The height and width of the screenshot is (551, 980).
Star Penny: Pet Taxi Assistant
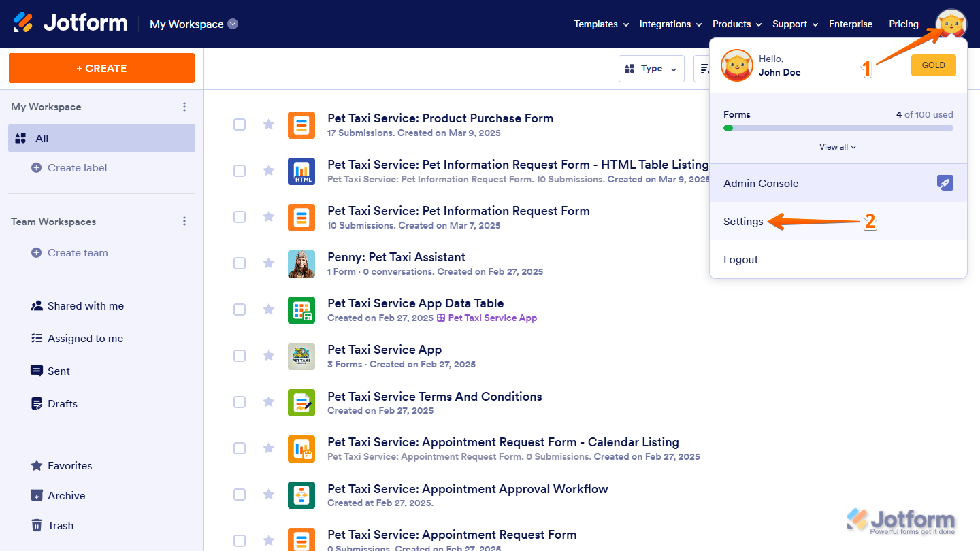(269, 263)
